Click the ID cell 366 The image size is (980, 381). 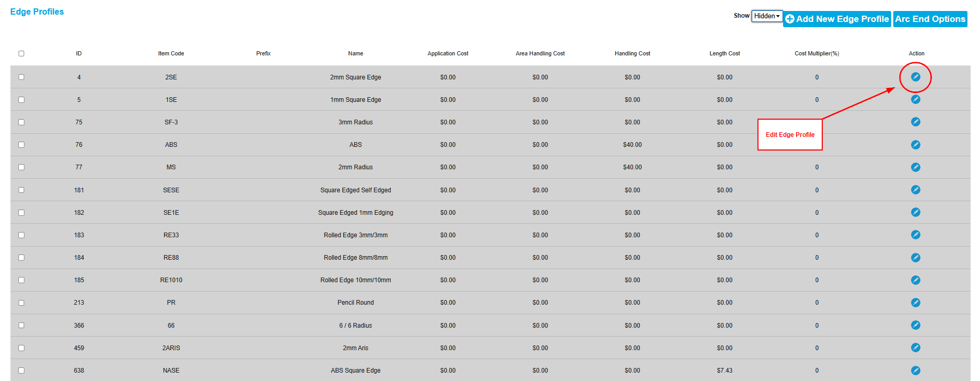[79, 326]
